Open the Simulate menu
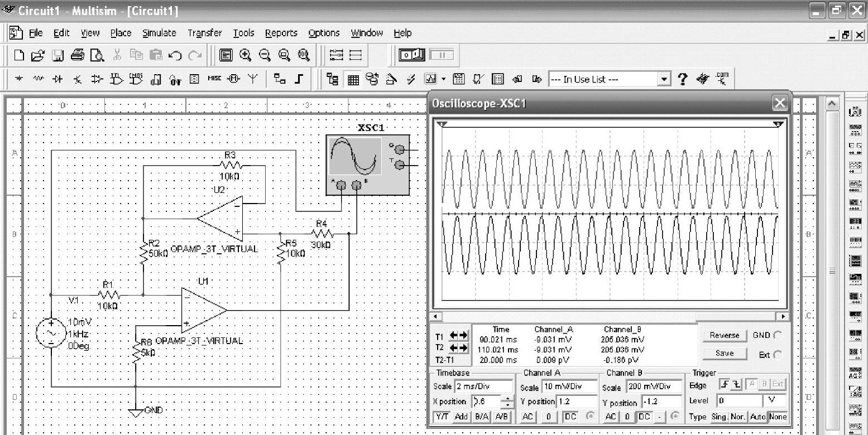Screen dimensions: 868x435 pyautogui.click(x=159, y=33)
